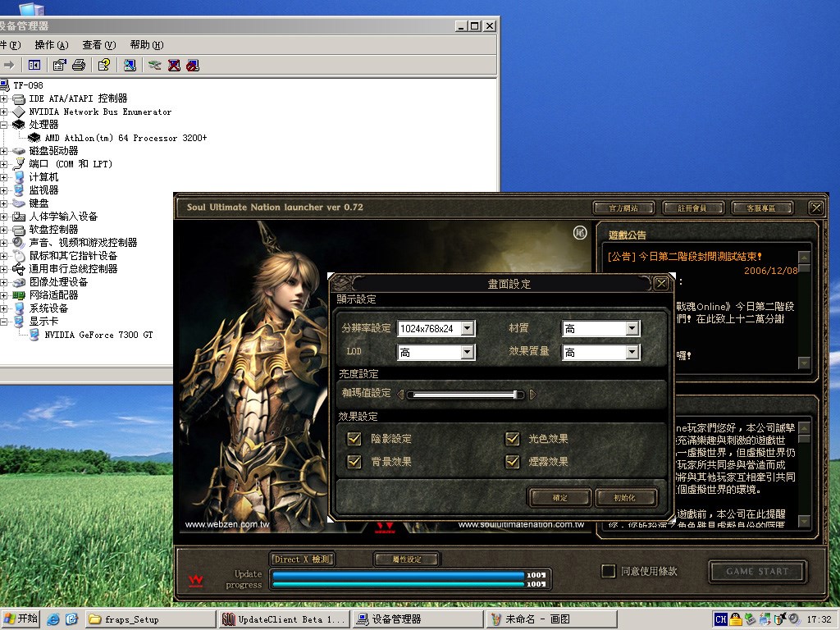This screenshot has height=630, width=840.
Task: Click the 初始化 reset button
Action: pos(626,498)
